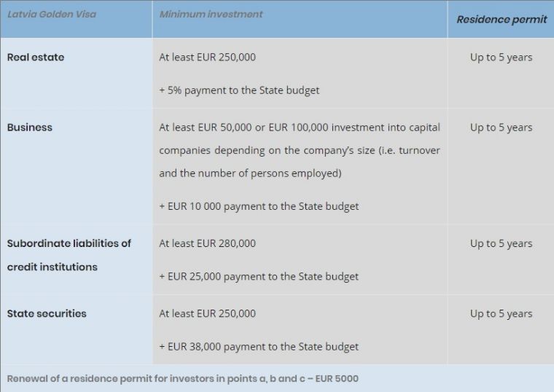Viewport: 554px width, 392px height.
Task: Click the "Residence permit" column header
Action: click(x=501, y=19)
